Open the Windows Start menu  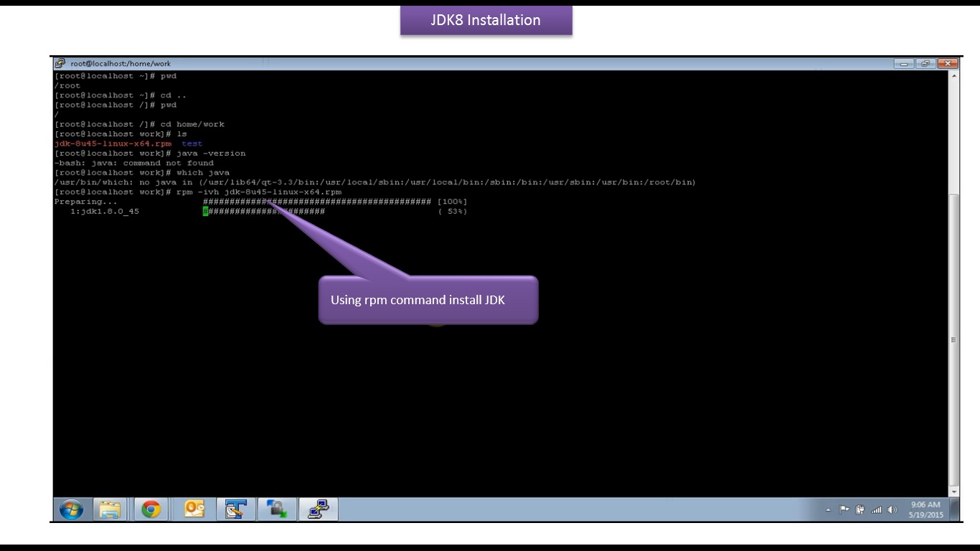[x=71, y=509]
